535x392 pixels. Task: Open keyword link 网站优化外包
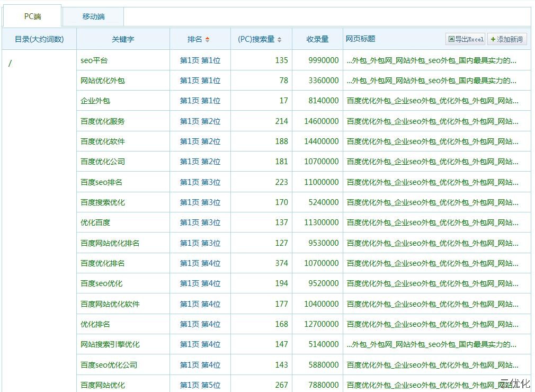[103, 81]
